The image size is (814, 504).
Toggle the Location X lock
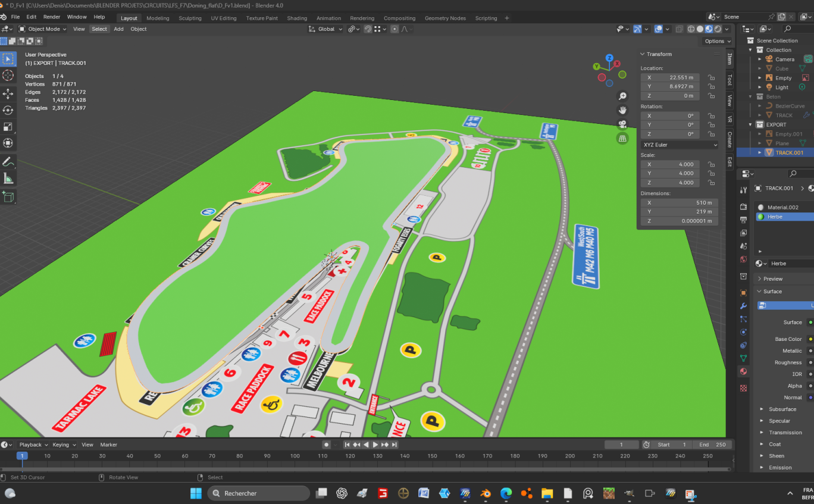(x=711, y=77)
